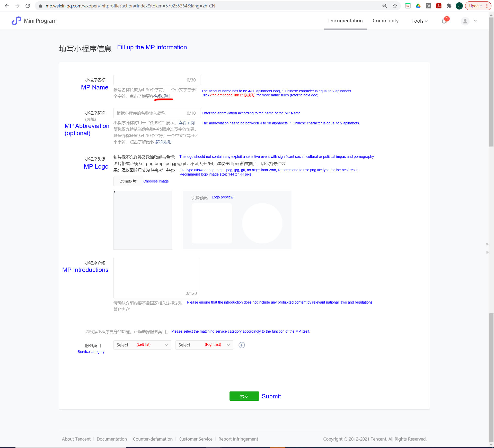Switch to the Documentation tab
The width and height of the screenshot is (494, 448).
[345, 21]
